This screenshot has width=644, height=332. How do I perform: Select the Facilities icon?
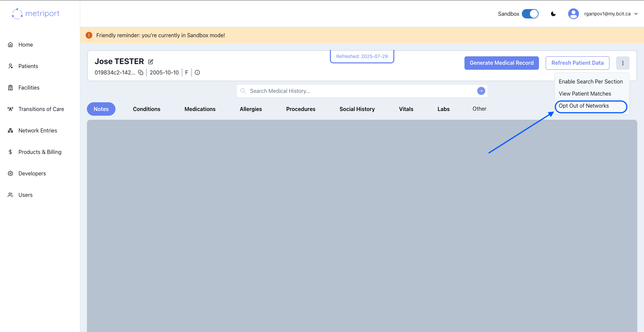click(x=10, y=87)
